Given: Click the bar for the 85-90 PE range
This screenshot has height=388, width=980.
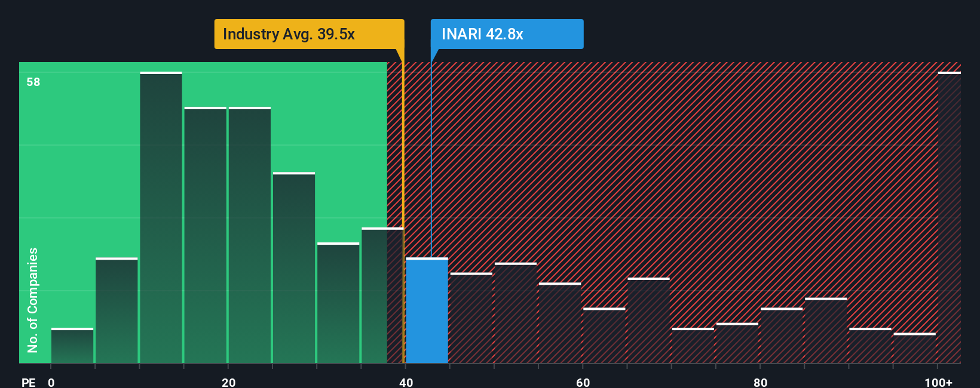Looking at the screenshot, I should pyautogui.click(x=826, y=330).
